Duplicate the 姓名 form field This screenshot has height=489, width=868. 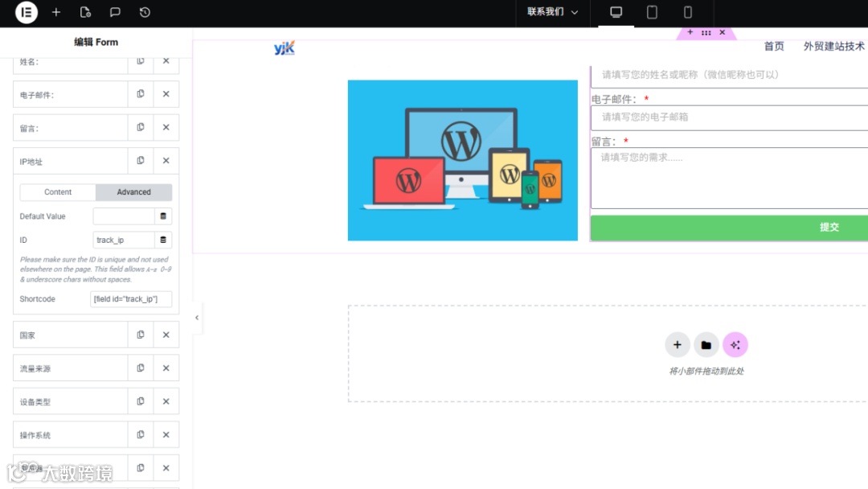(x=141, y=61)
